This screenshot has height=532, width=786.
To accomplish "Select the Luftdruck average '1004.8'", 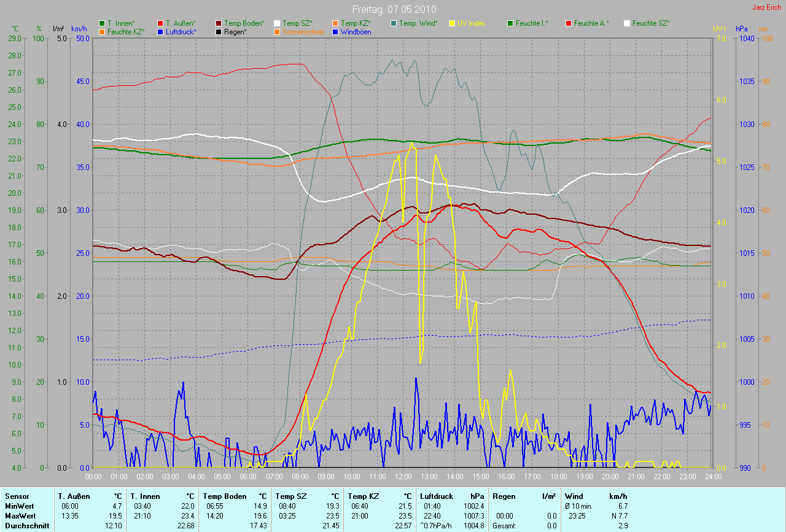I will [x=473, y=526].
